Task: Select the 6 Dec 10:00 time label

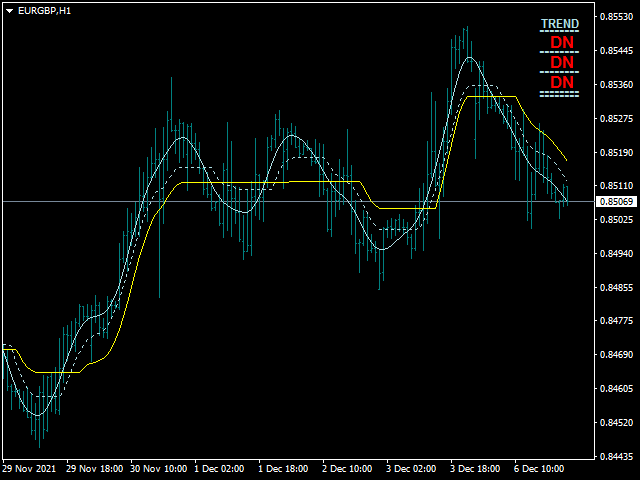Action: [x=539, y=469]
